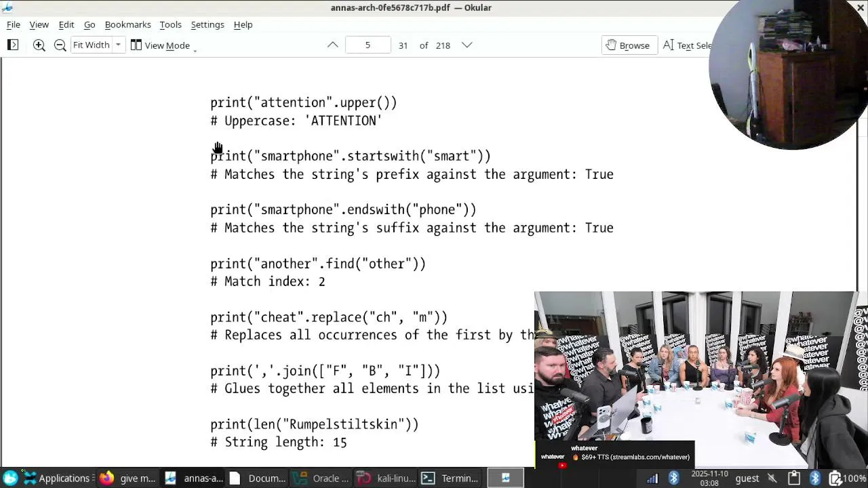
Task: Click the taskbar clock 2025-11-10
Action: pyautogui.click(x=709, y=478)
